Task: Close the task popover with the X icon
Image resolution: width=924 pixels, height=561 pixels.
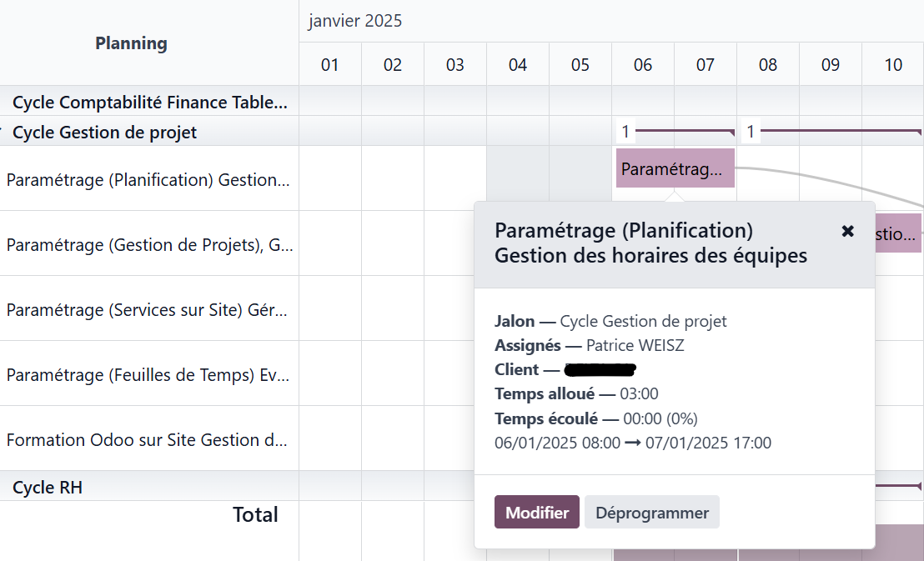Action: click(x=847, y=231)
